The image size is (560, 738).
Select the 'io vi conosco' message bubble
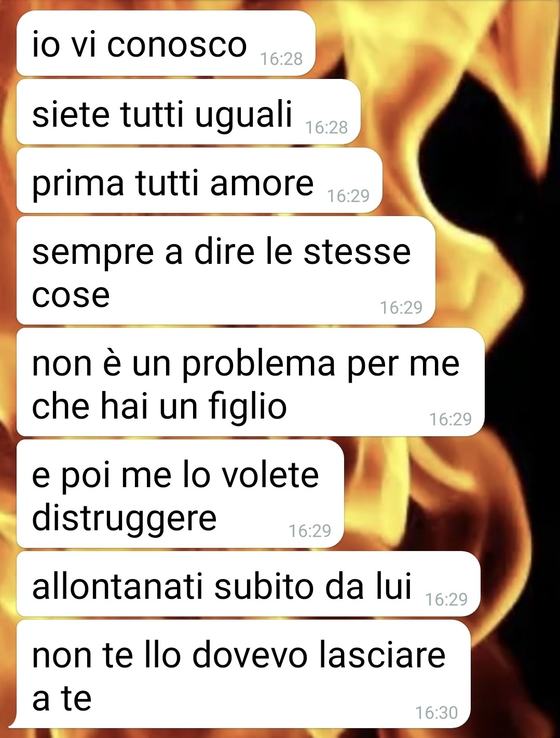click(x=166, y=44)
